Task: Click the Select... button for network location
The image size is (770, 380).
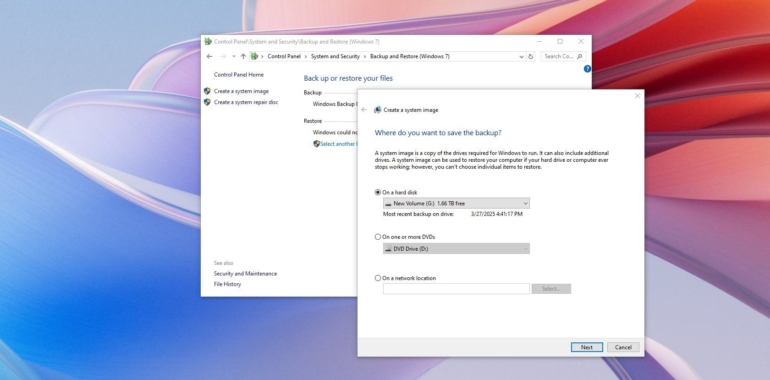Action: pyautogui.click(x=551, y=289)
